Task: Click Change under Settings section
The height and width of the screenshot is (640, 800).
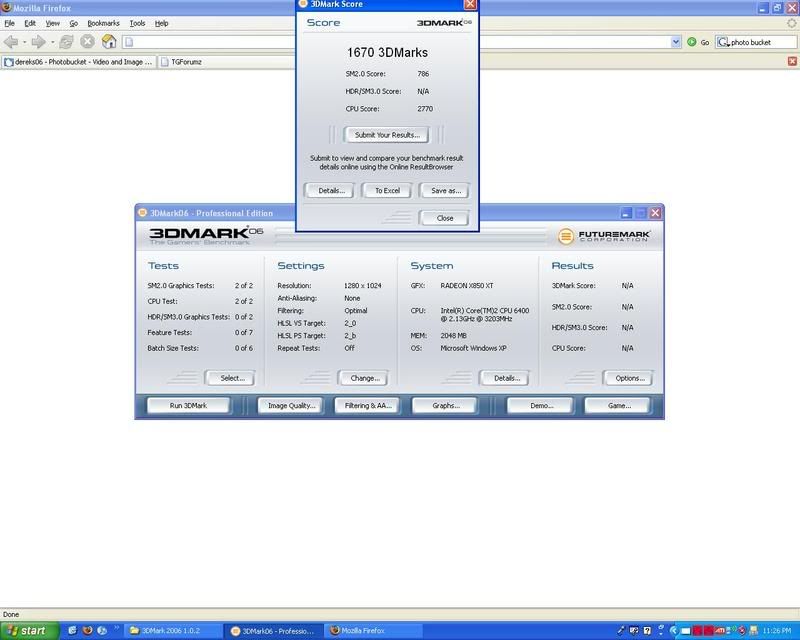Action: point(365,378)
